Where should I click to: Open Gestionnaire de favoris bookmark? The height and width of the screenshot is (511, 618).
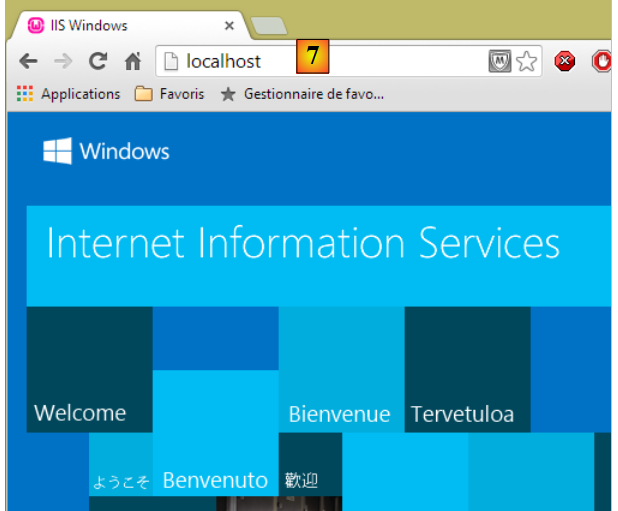[301, 94]
